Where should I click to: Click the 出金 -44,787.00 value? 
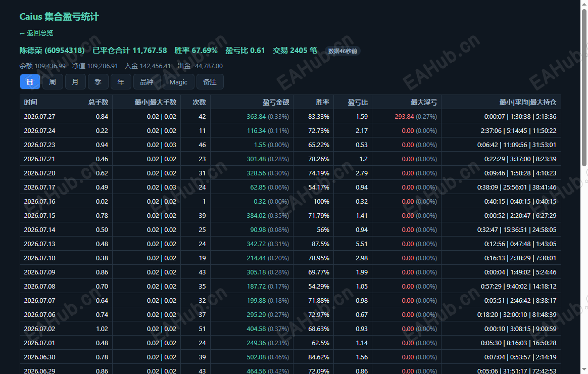(200, 66)
